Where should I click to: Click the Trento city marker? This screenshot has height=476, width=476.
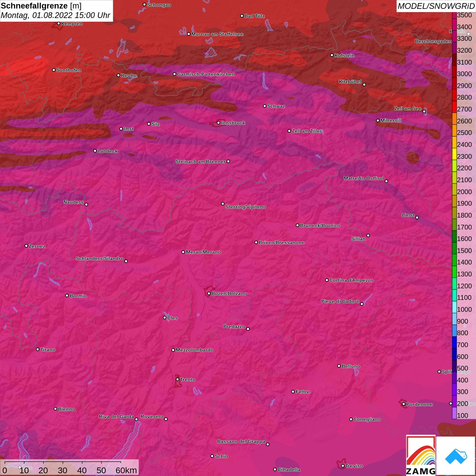tap(177, 379)
